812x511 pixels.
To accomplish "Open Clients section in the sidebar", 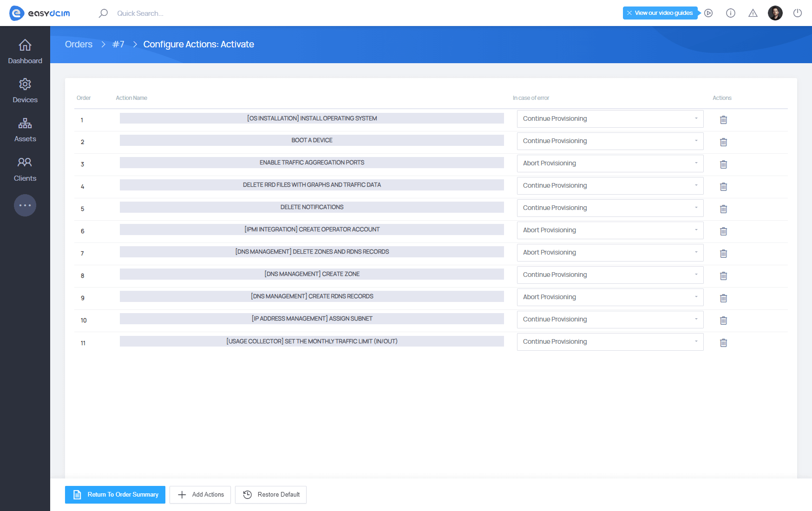I will click(25, 170).
